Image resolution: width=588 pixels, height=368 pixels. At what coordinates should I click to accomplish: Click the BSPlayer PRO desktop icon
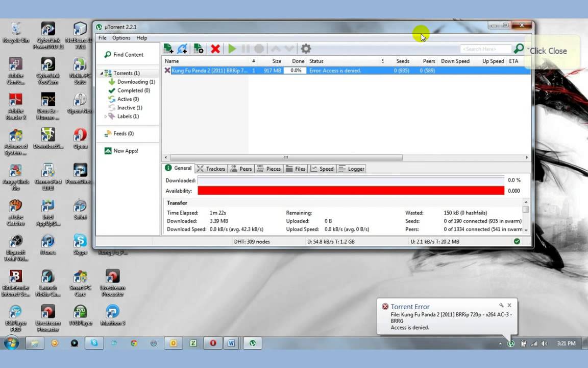[x=16, y=318]
